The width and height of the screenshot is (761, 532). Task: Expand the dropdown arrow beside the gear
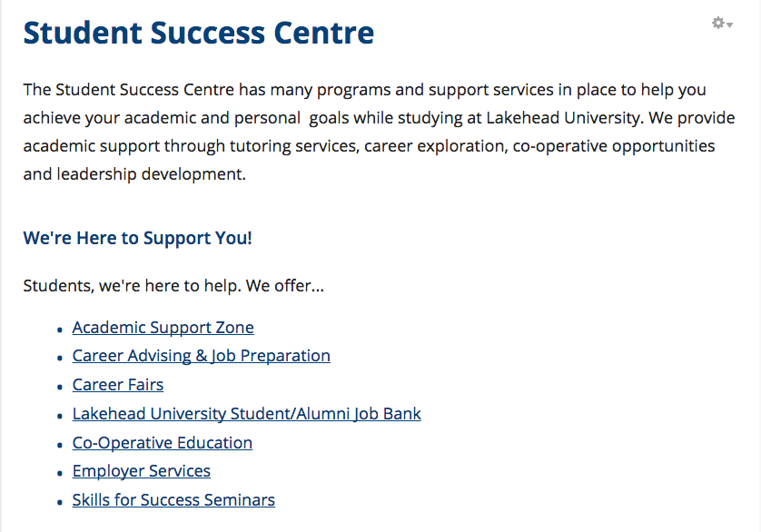coord(730,25)
